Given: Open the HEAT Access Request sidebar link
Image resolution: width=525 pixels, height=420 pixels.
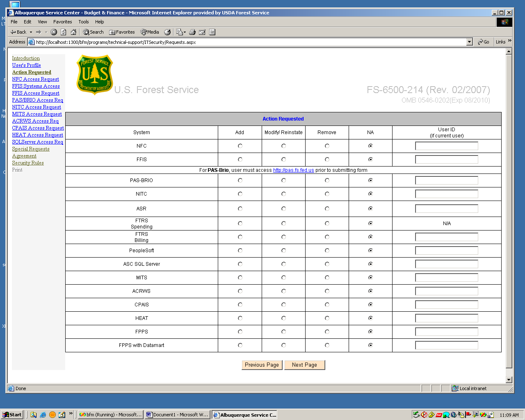Looking at the screenshot, I should tap(38, 135).
